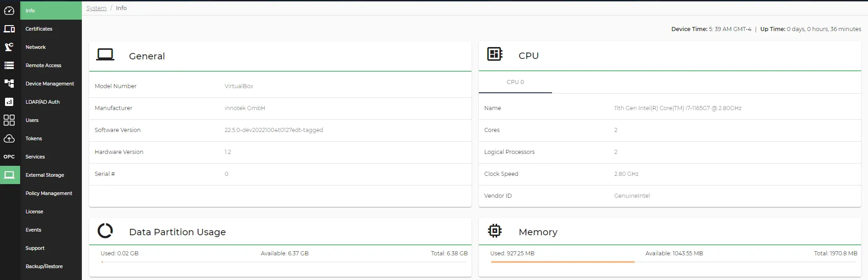Select the Clock Speed value 2.80 GHz
This screenshot has width=868, height=280.
coord(627,174)
